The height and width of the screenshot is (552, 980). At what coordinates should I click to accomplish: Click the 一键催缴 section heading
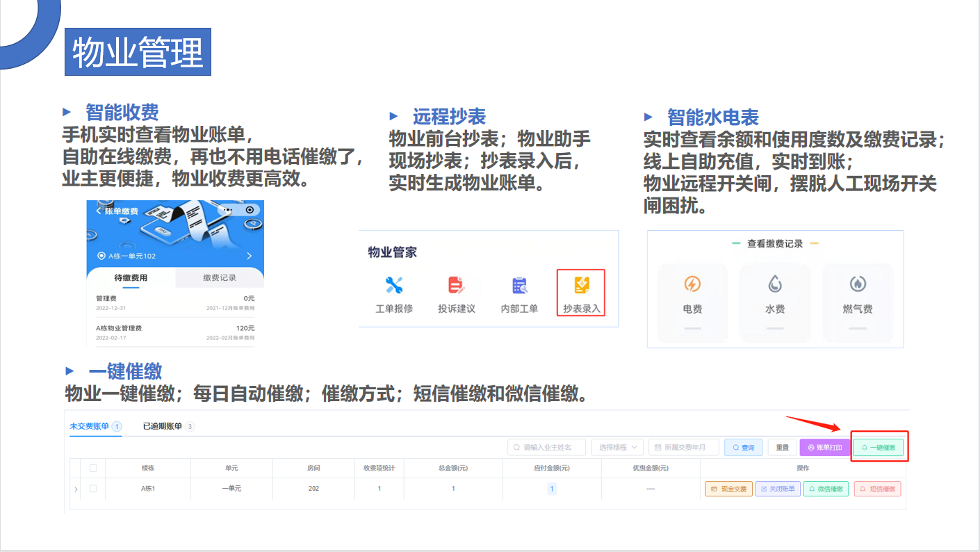coord(125,371)
